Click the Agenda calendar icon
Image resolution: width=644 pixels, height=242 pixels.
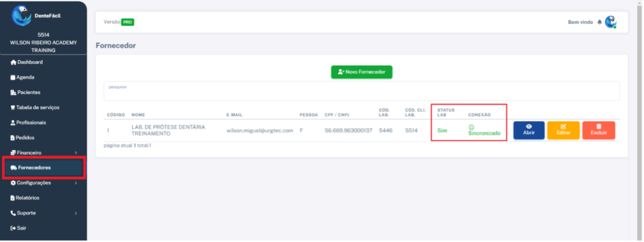[x=13, y=78]
